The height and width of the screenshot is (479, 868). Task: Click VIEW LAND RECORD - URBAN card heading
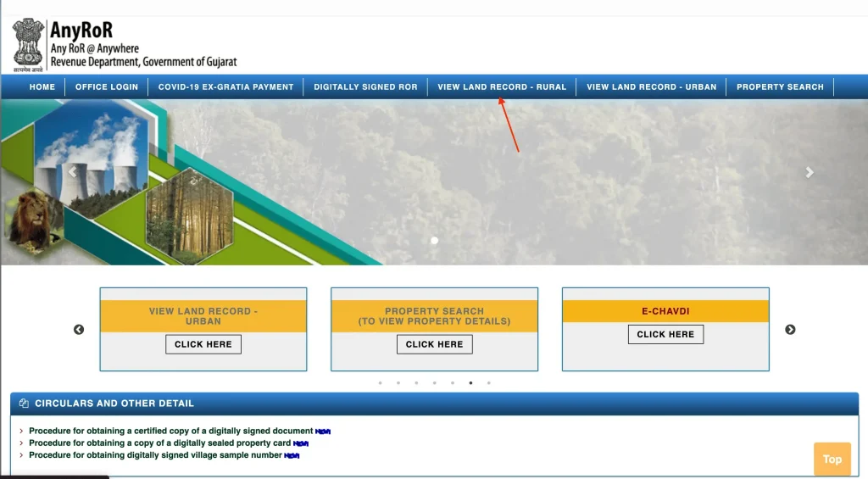pos(203,316)
